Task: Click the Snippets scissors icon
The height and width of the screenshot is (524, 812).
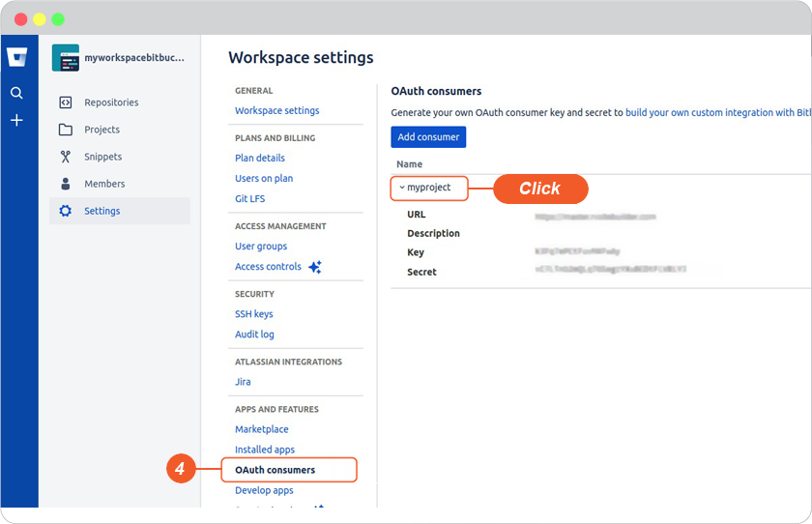Action: 66,157
